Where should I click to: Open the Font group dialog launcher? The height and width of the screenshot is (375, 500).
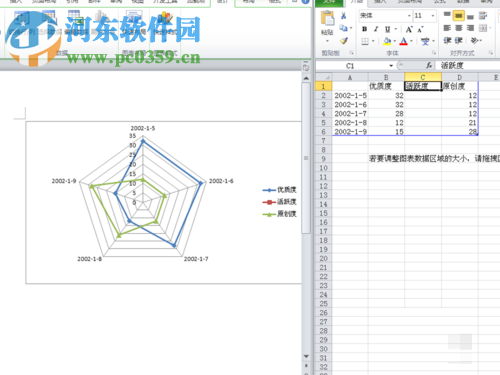point(434,53)
